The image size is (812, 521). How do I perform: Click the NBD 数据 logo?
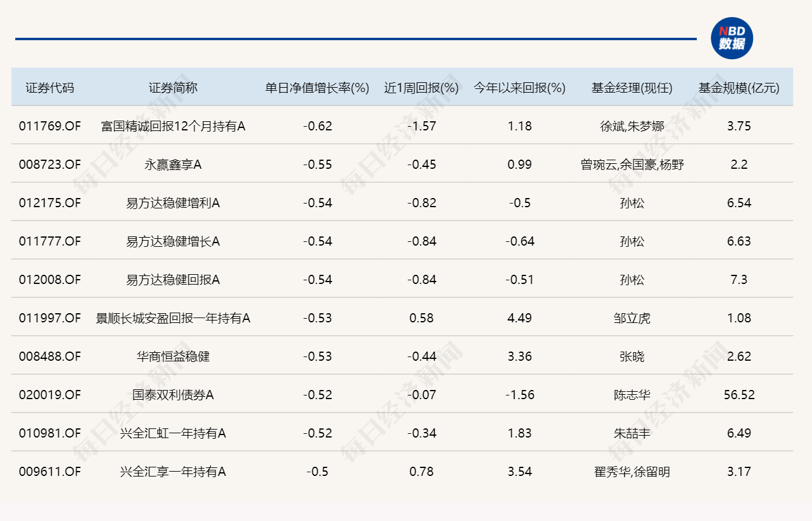pos(733,38)
